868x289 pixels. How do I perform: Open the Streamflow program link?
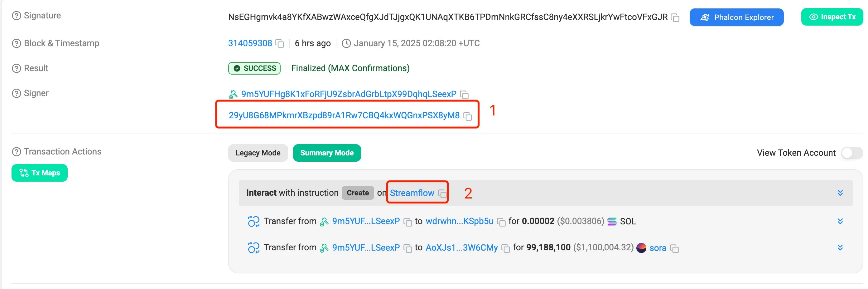pos(412,193)
